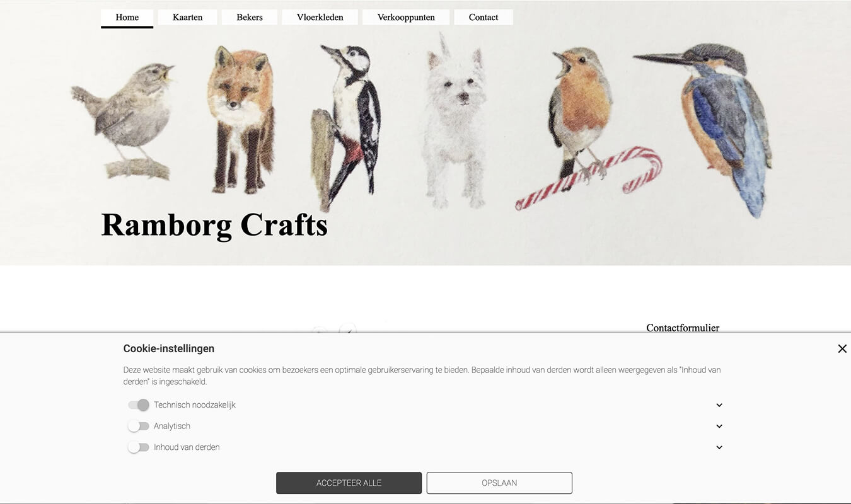Open the Bekers menu item
The height and width of the screenshot is (504, 851).
pyautogui.click(x=250, y=18)
